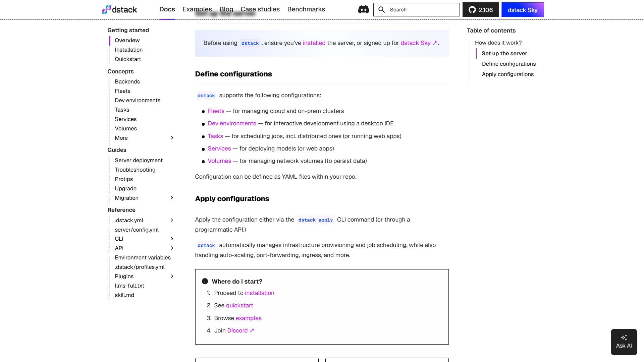Click the dstack logo in the header

(x=119, y=9)
